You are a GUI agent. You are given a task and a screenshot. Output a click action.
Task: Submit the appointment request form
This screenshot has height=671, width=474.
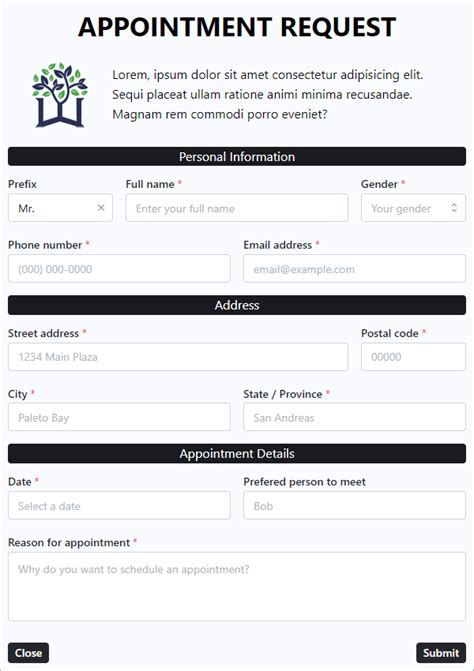tap(441, 653)
